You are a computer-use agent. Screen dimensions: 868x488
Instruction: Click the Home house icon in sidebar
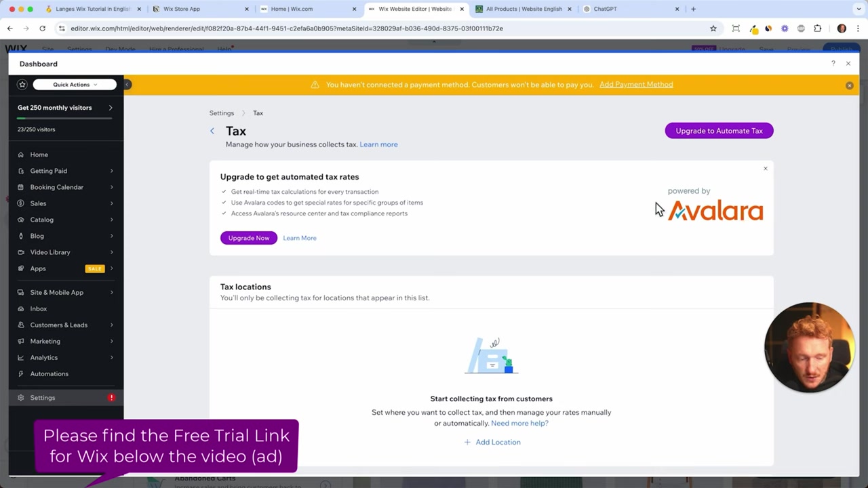coord(20,155)
